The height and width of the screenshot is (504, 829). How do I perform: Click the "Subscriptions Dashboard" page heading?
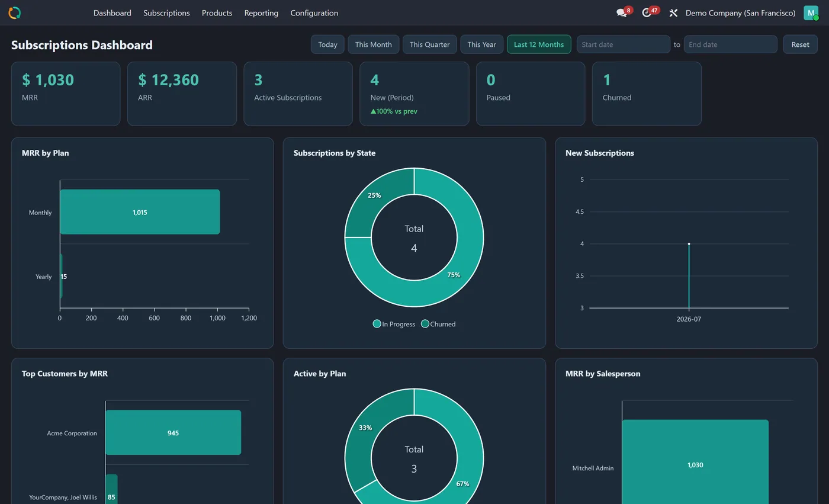click(x=82, y=45)
